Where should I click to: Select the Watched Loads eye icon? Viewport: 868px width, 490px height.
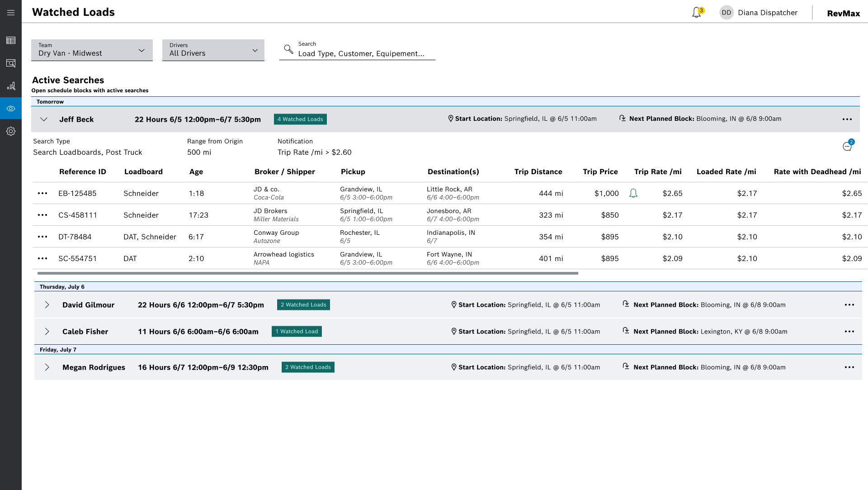[x=11, y=109]
